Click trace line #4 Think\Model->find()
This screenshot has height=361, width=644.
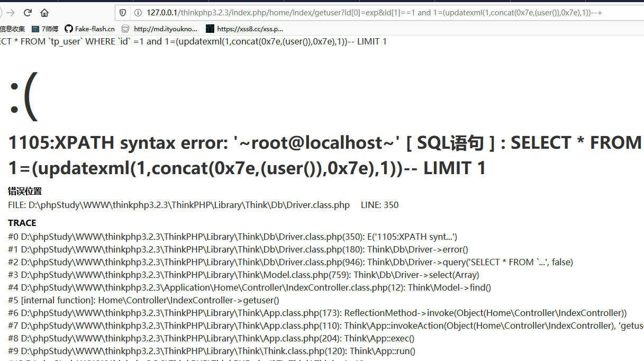[250, 287]
